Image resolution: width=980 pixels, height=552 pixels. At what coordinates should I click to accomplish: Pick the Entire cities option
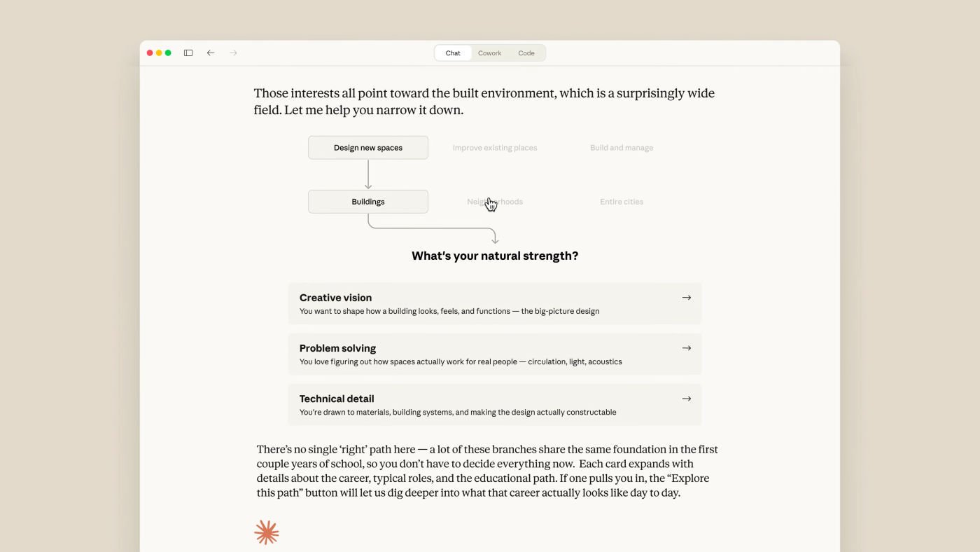coord(622,202)
